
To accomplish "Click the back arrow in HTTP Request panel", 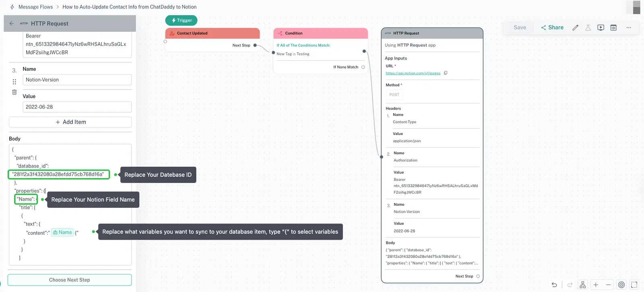I will click(x=12, y=24).
